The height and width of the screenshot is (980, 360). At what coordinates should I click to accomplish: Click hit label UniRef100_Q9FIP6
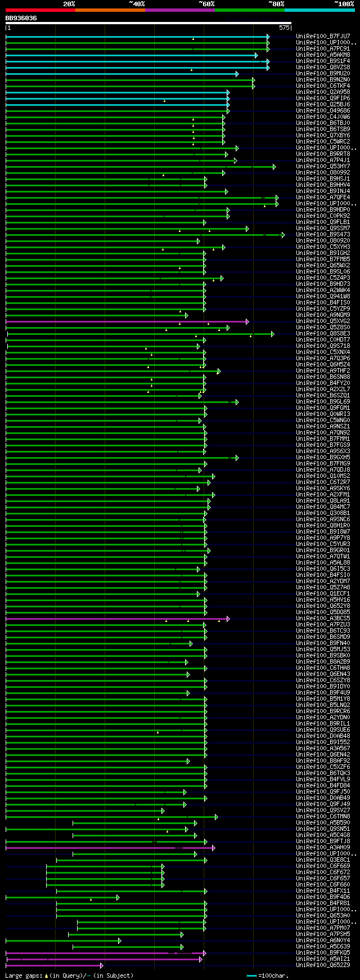coord(323,99)
